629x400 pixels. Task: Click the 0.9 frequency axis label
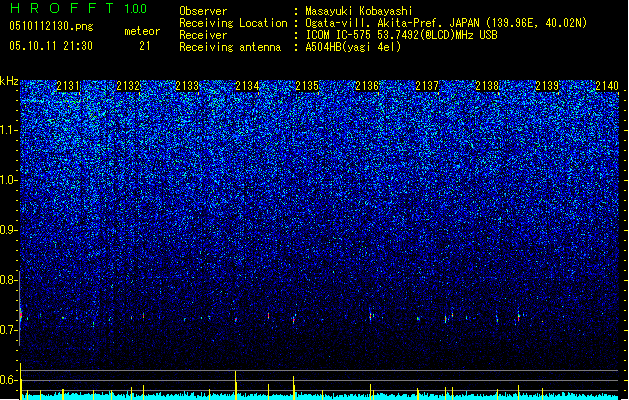(x=9, y=230)
